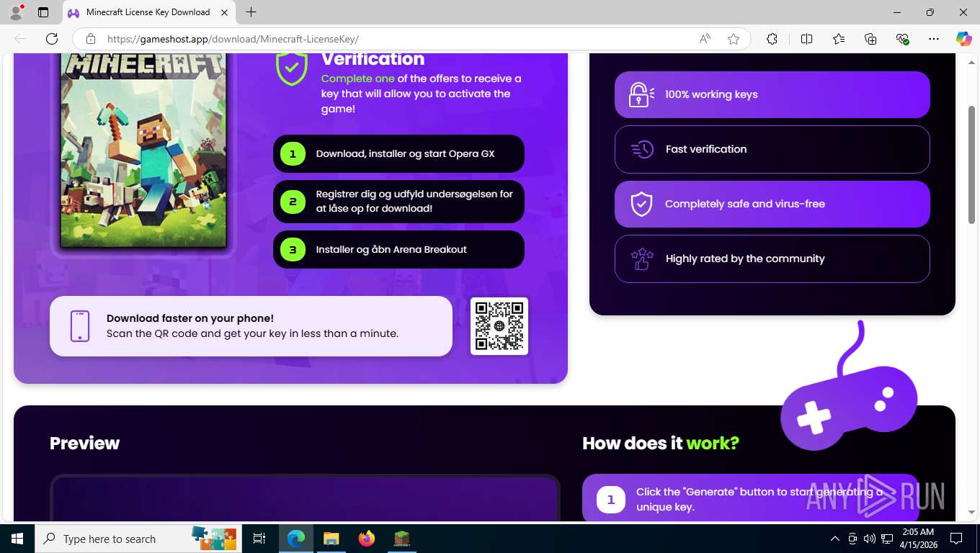Select offer 3 Installer og åbn Arena Breakout
The image size is (980, 553).
[398, 249]
